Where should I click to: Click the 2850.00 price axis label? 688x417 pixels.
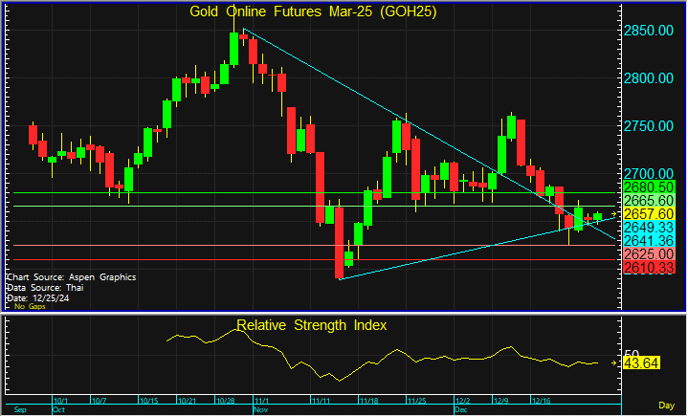(x=649, y=31)
